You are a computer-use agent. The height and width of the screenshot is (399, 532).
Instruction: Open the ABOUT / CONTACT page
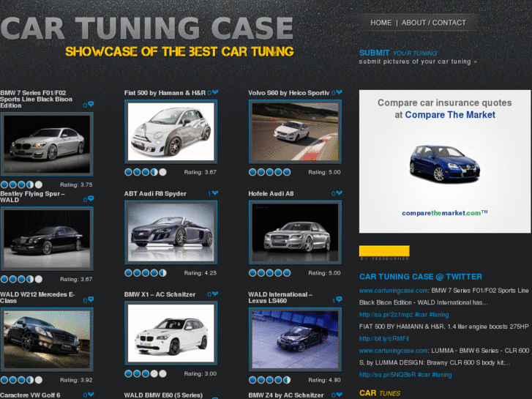coord(434,23)
